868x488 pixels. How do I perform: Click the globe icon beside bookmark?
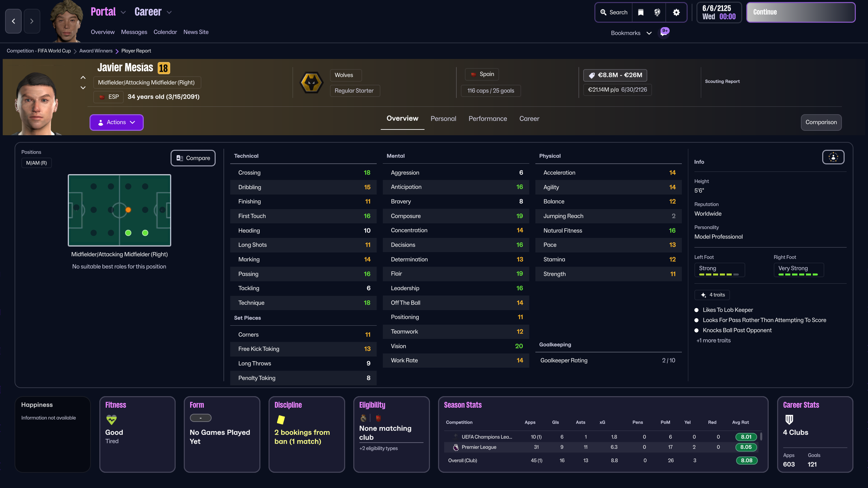(x=657, y=13)
